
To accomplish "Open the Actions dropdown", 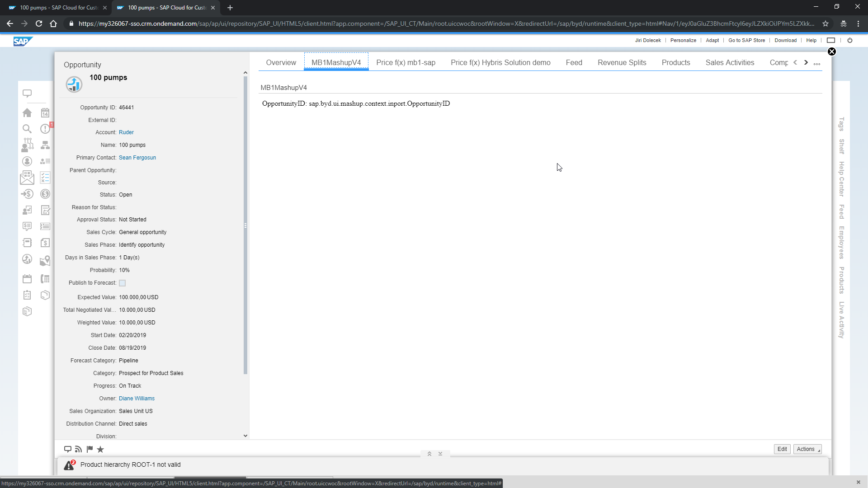I will click(x=807, y=449).
